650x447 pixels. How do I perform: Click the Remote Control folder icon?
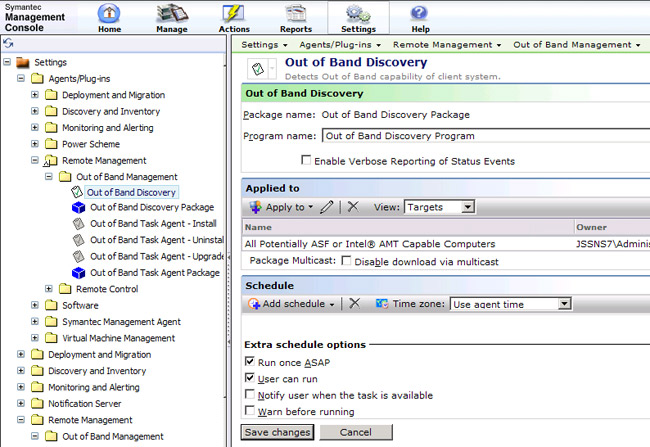[x=65, y=289]
